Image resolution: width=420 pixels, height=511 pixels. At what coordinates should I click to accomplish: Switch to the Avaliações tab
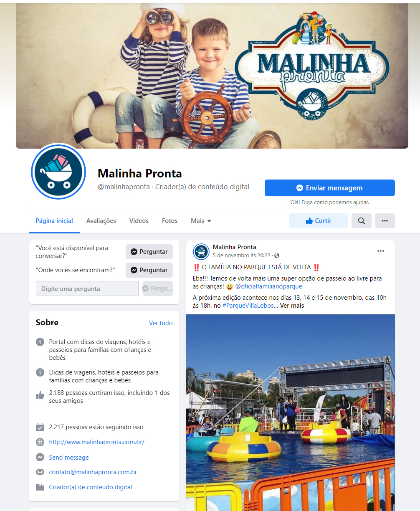click(101, 221)
